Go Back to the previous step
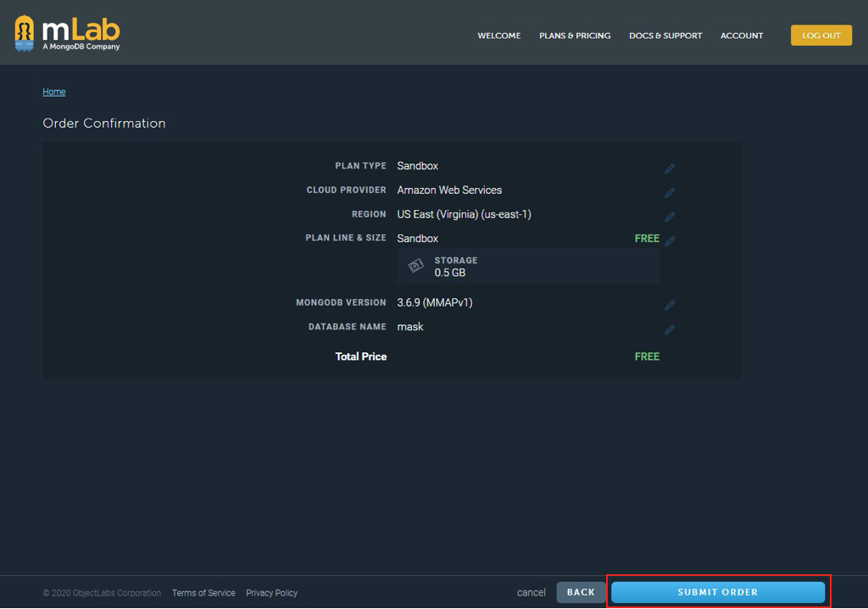 tap(581, 592)
